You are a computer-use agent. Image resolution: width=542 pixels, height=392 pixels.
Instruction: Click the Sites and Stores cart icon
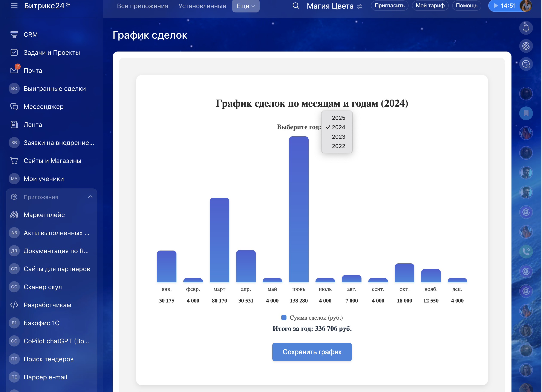[x=14, y=161]
